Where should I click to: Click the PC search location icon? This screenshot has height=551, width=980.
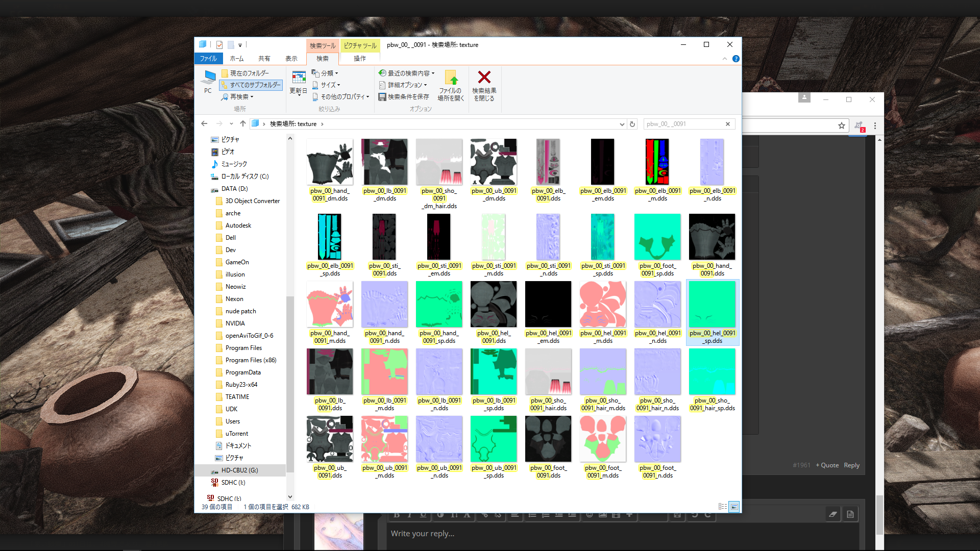208,78
